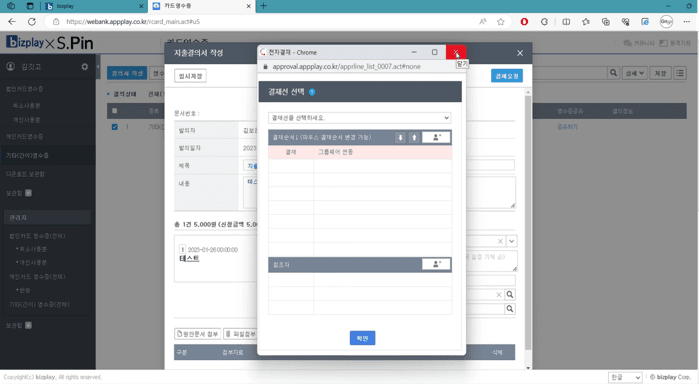Open 다운로드 보관함 in the sidebar
Image resolution: width=699 pixels, height=384 pixels.
pos(25,174)
